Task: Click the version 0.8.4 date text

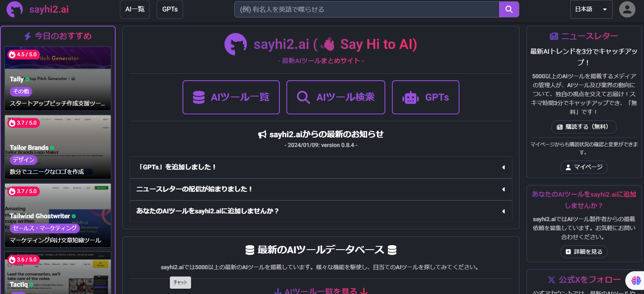Action: click(321, 145)
